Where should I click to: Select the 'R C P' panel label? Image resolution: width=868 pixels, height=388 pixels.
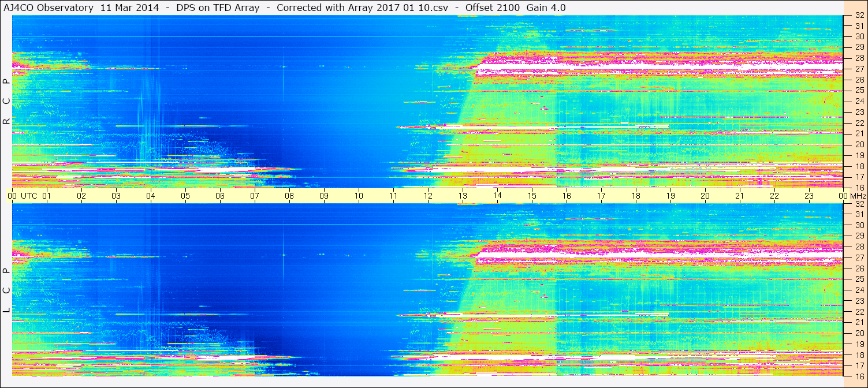tap(6, 102)
